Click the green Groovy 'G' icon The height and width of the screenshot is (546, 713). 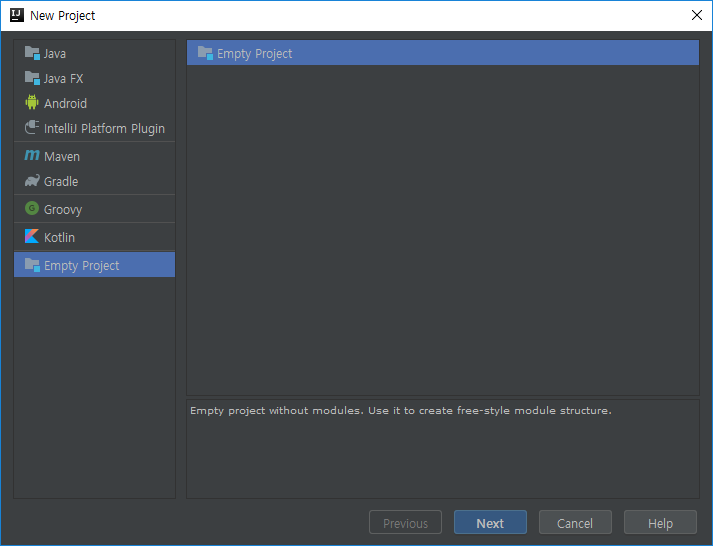pyautogui.click(x=32, y=209)
